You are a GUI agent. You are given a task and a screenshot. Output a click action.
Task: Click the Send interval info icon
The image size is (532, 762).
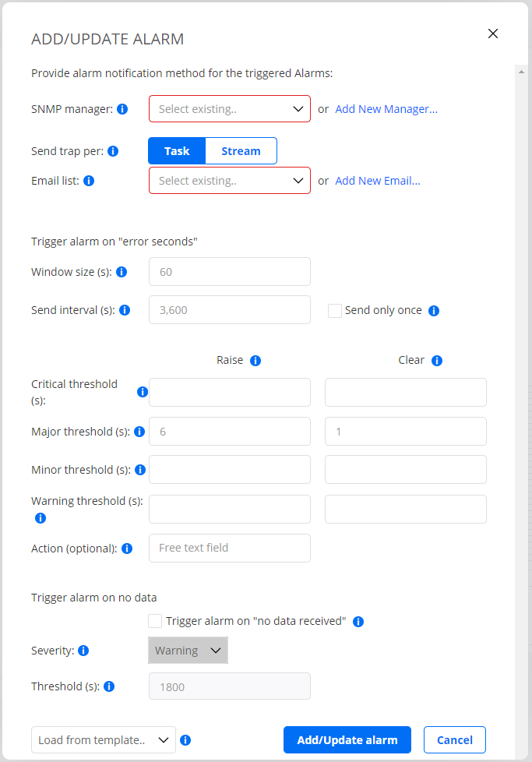124,310
